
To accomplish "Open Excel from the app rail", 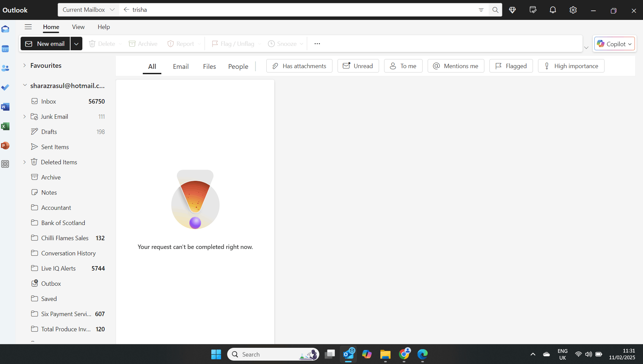I will pyautogui.click(x=5, y=127).
